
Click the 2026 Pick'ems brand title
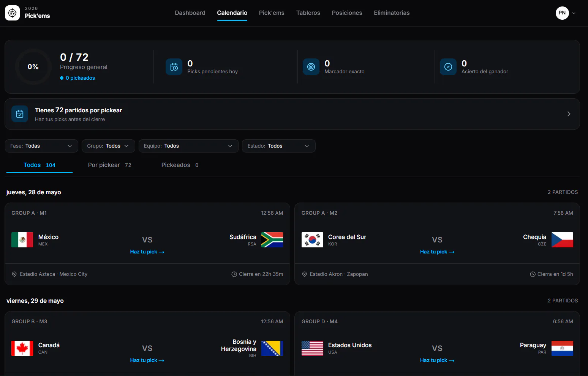tap(37, 13)
